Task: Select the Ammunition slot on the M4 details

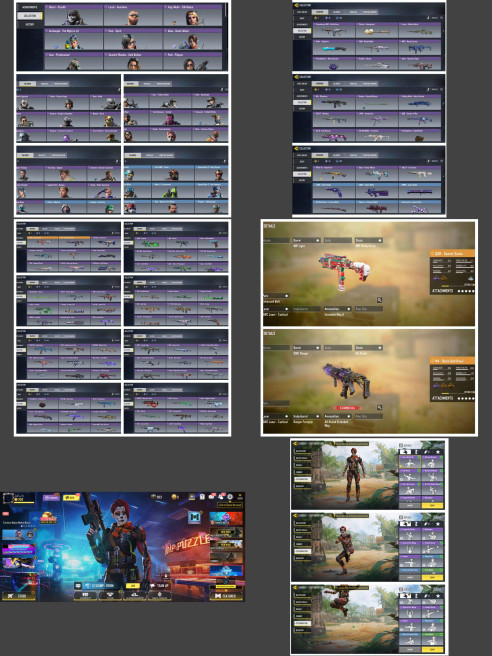Action: point(338,416)
